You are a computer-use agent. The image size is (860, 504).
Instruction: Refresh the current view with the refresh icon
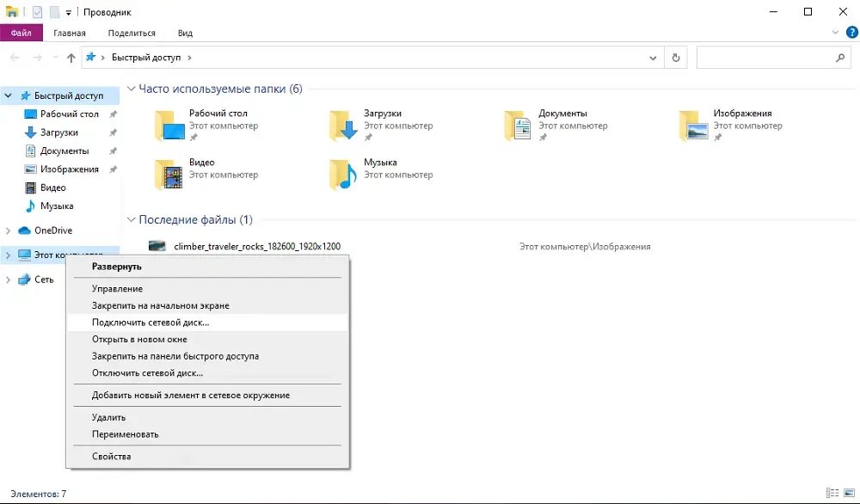[x=677, y=58]
